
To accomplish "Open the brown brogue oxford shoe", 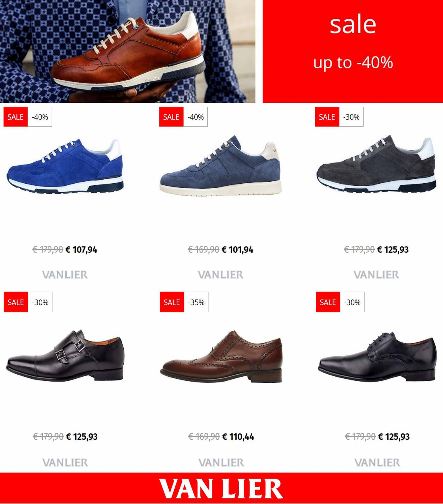I will (221, 356).
